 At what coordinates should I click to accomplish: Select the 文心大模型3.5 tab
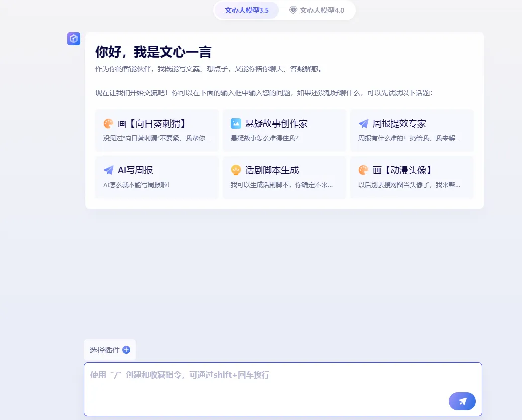pos(247,10)
